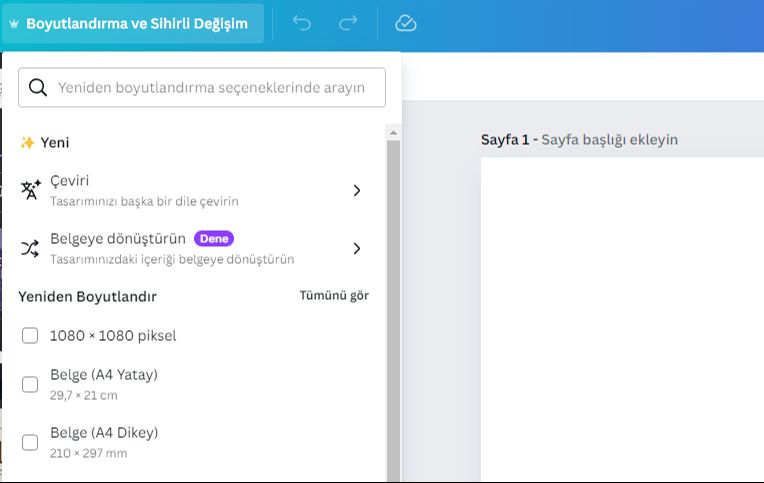Click the magnifier icon in search box
This screenshot has height=483, width=764.
pyautogui.click(x=38, y=88)
